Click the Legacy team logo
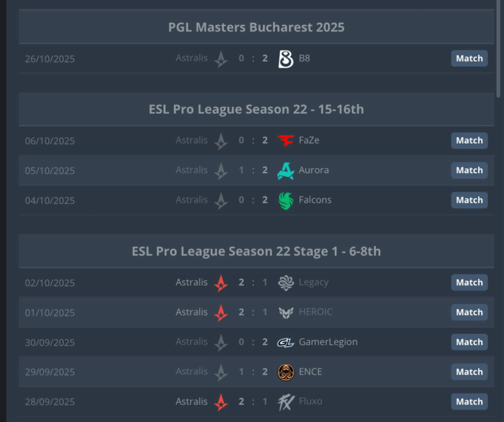504x422 pixels. click(x=285, y=283)
